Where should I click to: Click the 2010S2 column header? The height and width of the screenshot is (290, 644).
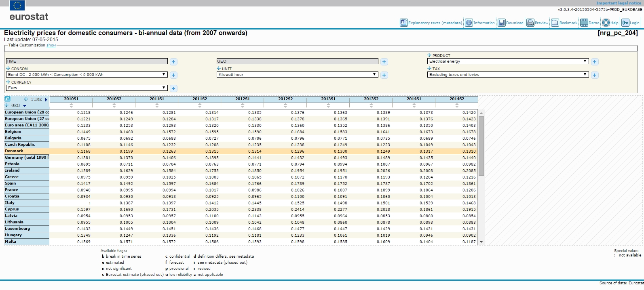(x=114, y=99)
